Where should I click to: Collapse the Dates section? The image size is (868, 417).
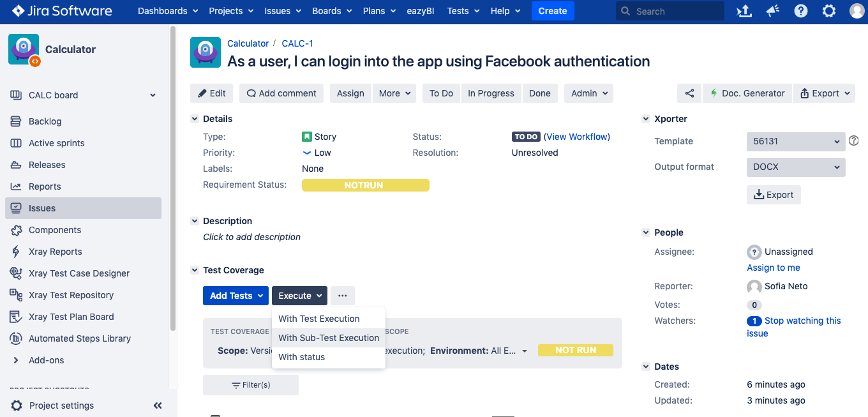(x=646, y=367)
